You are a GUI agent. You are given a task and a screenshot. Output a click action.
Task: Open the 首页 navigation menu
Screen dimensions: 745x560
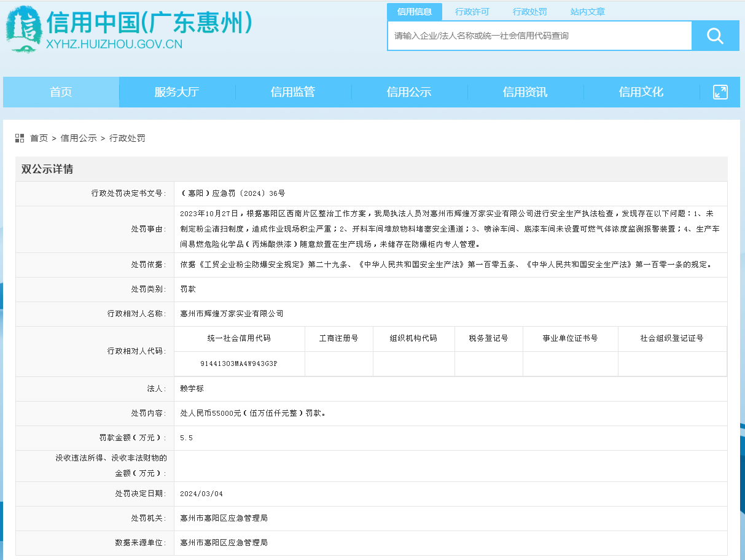click(61, 92)
